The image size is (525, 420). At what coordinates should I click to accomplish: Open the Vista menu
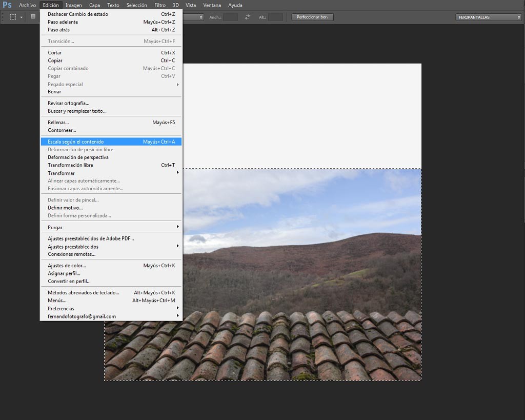click(x=191, y=5)
